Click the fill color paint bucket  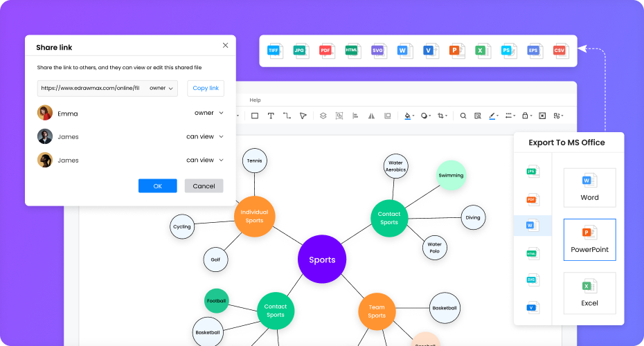pyautogui.click(x=408, y=116)
